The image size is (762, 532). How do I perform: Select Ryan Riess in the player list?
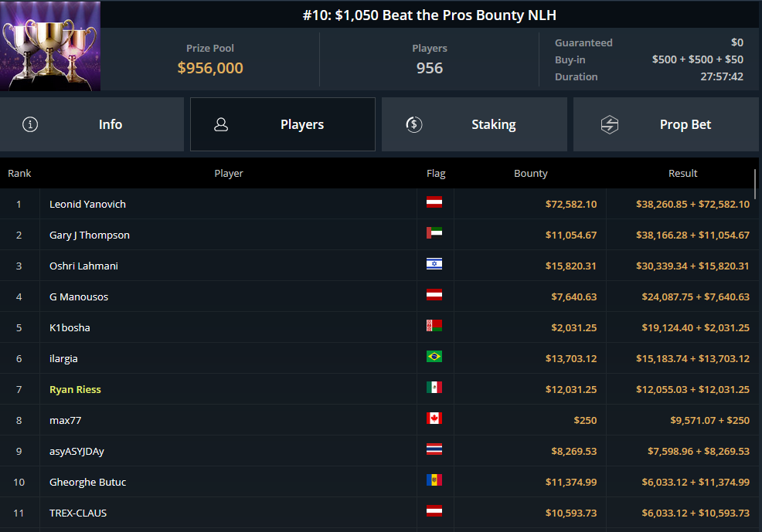(75, 388)
